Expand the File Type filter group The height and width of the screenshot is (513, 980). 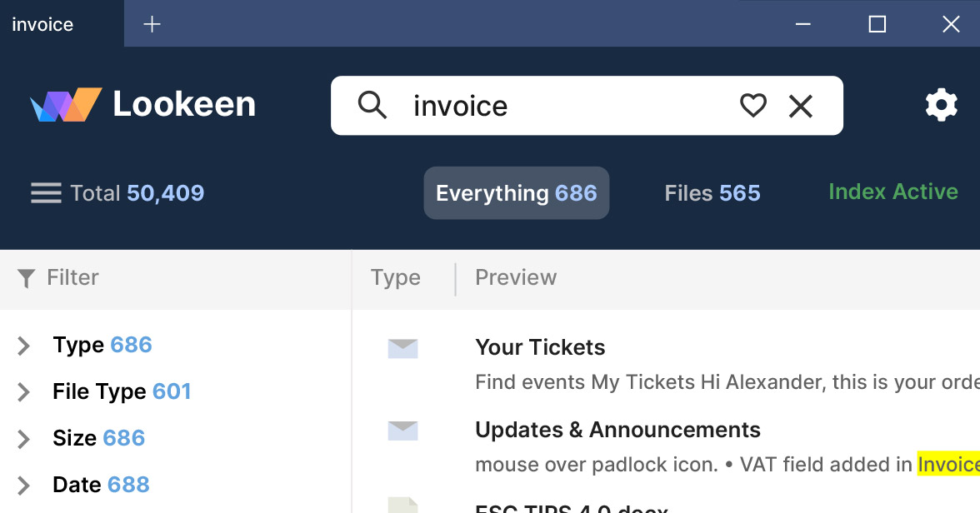(x=24, y=392)
